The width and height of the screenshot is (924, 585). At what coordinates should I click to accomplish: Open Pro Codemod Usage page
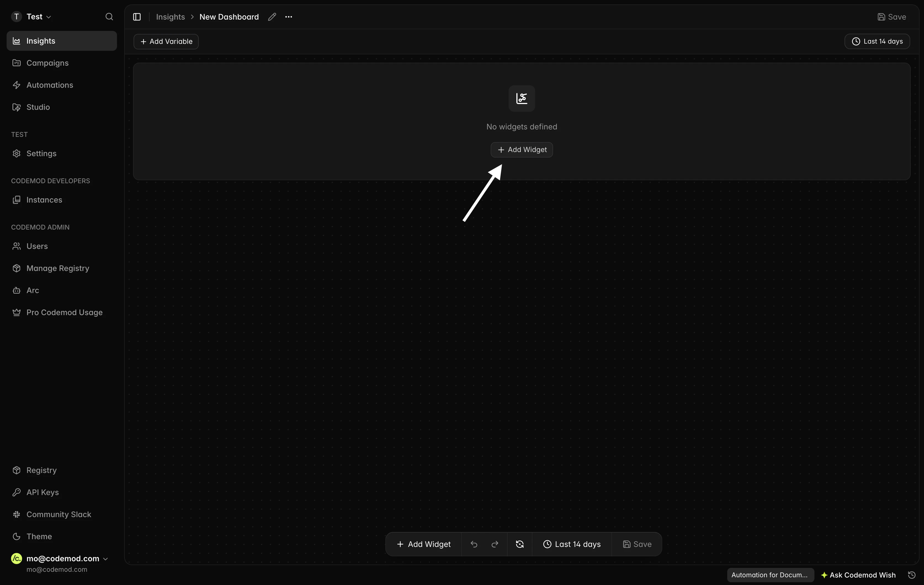pyautogui.click(x=62, y=312)
